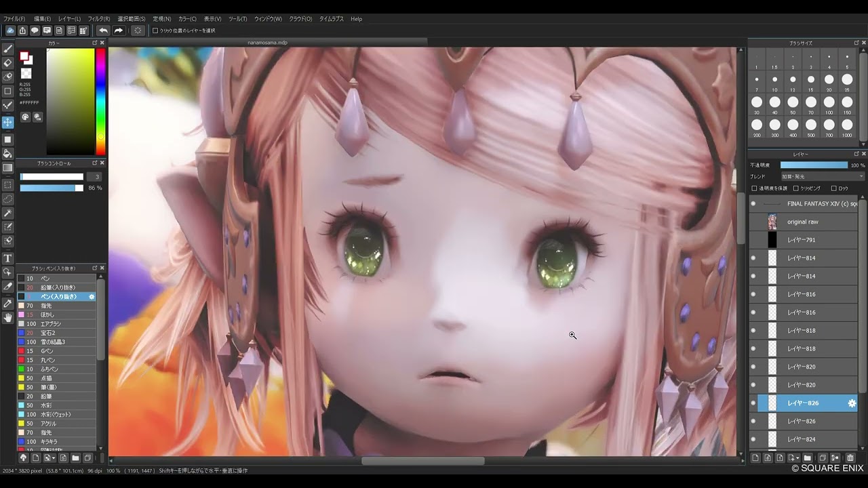Toggle 透明度を保護 checkbox
The image size is (868, 488).
[x=754, y=188]
